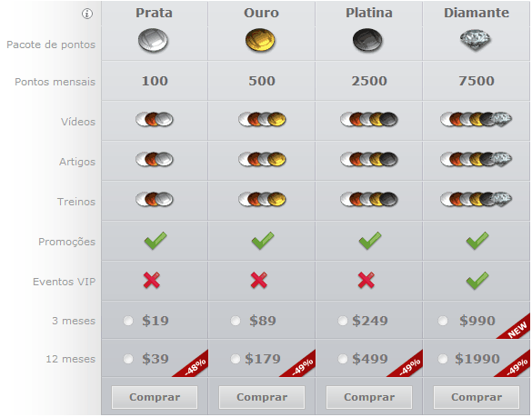Buy the Platina package with Comprar
532x417 pixels.
pyautogui.click(x=369, y=397)
